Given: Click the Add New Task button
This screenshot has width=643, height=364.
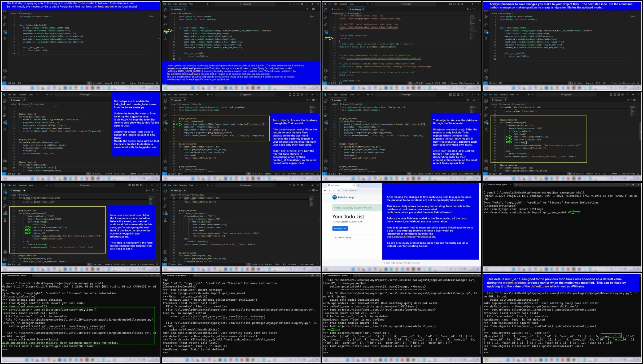Looking at the screenshot, I should click(340, 229).
